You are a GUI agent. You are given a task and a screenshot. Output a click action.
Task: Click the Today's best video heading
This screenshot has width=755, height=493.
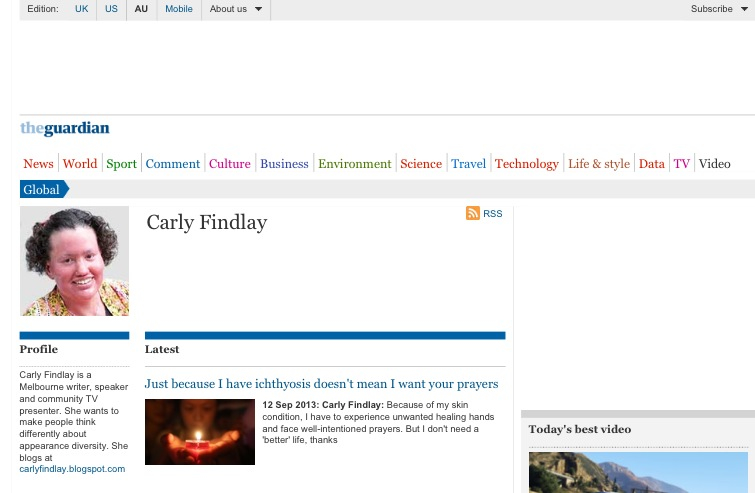pyautogui.click(x=580, y=429)
